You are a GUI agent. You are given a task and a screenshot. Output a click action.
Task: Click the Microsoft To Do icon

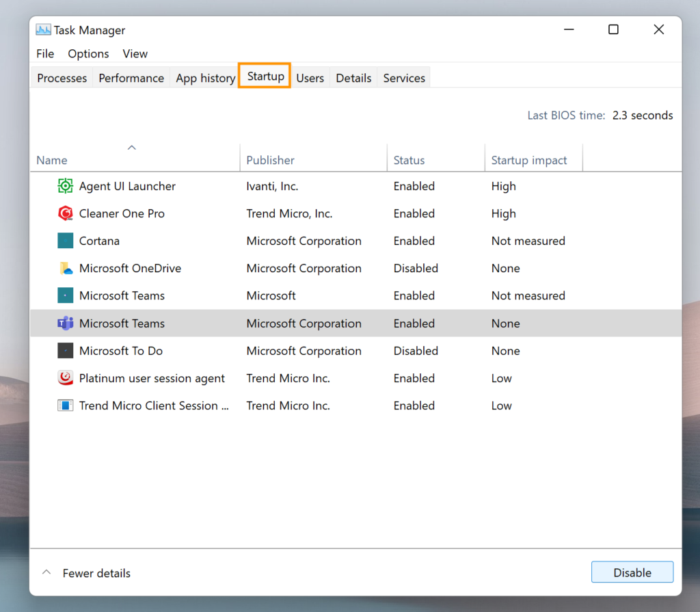(65, 351)
